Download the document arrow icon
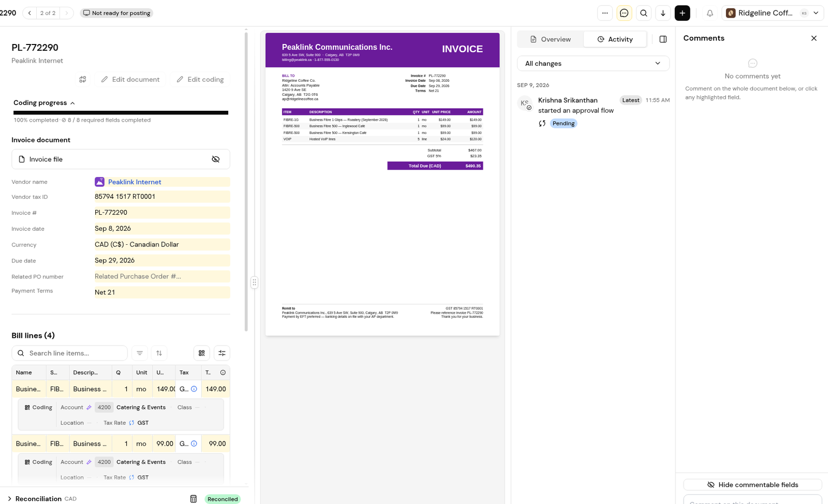The height and width of the screenshot is (504, 828). click(663, 13)
